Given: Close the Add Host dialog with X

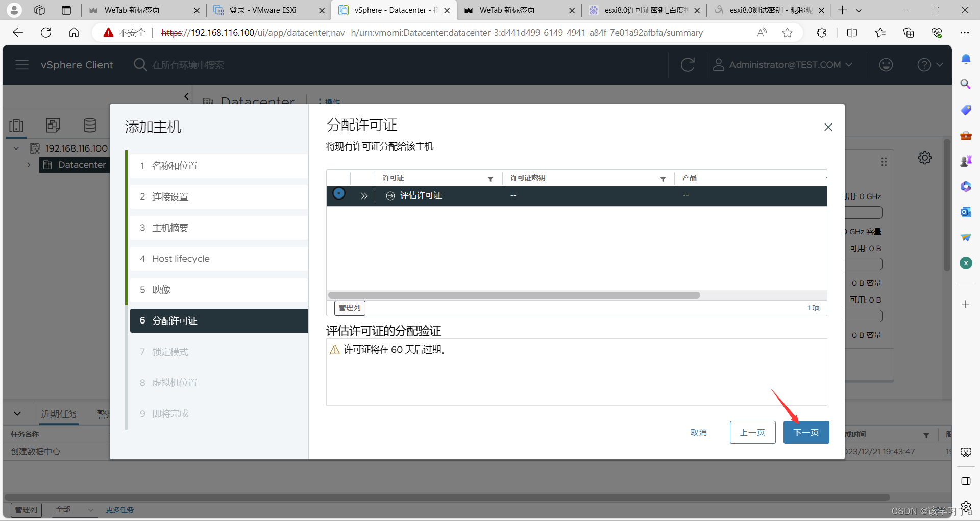Looking at the screenshot, I should 828,127.
